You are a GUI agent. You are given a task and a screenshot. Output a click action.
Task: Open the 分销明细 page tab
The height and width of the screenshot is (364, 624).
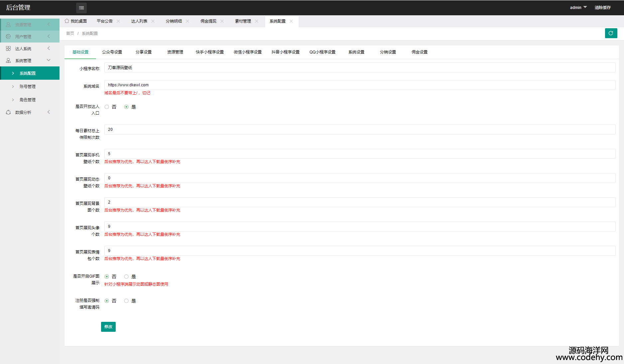click(174, 21)
